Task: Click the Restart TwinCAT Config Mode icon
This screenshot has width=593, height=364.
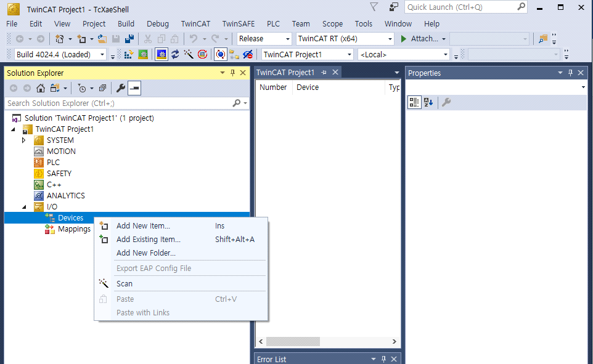Action: [x=162, y=54]
